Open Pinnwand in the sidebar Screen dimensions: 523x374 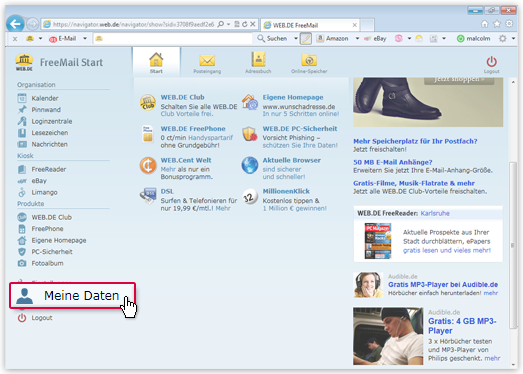pyautogui.click(x=39, y=110)
